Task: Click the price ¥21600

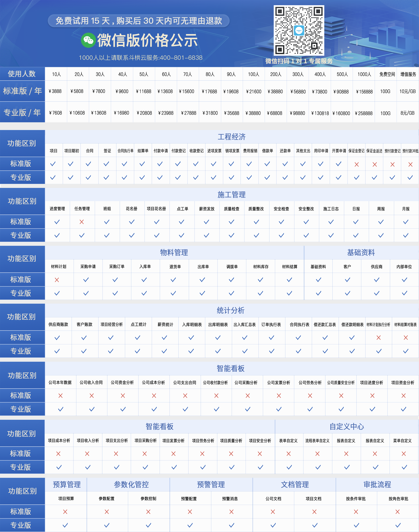Action: (x=253, y=92)
